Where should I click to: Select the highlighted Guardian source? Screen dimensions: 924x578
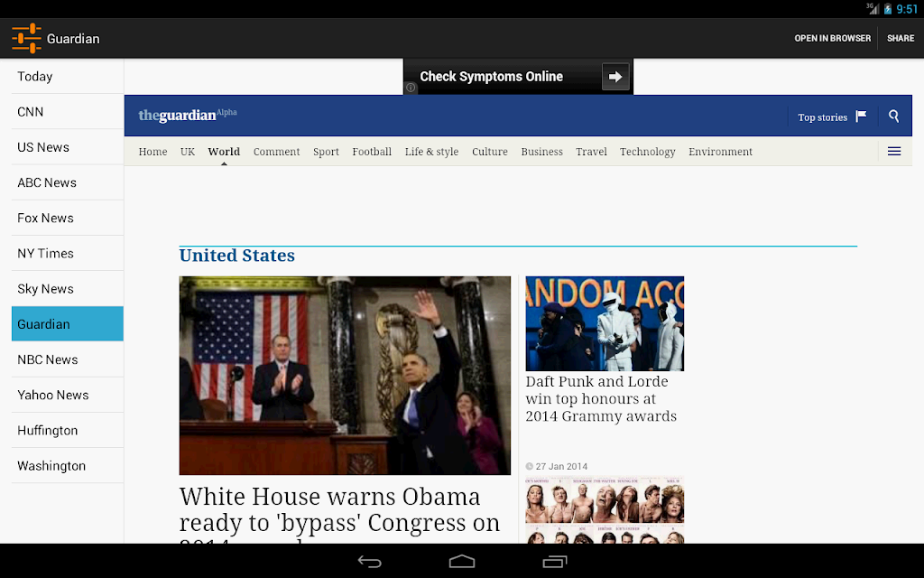point(67,324)
